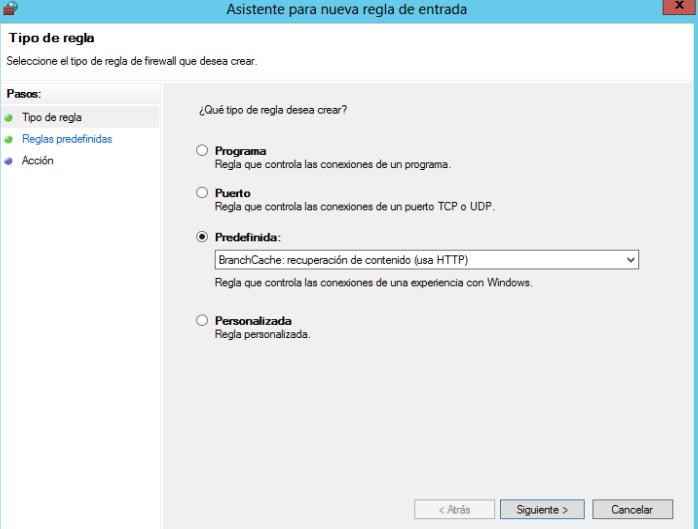Click the Personalizada label text
This screenshot has height=529, width=698.
(253, 321)
